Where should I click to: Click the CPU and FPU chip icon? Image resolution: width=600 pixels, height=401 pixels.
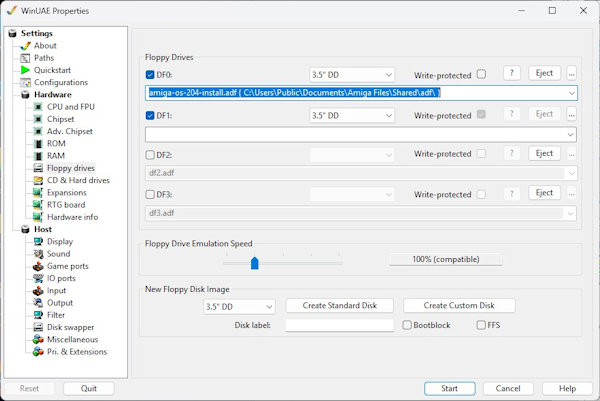[x=38, y=106]
